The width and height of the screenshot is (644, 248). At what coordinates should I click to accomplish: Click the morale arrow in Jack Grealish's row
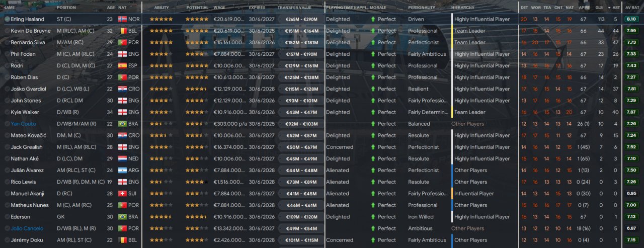point(373,147)
